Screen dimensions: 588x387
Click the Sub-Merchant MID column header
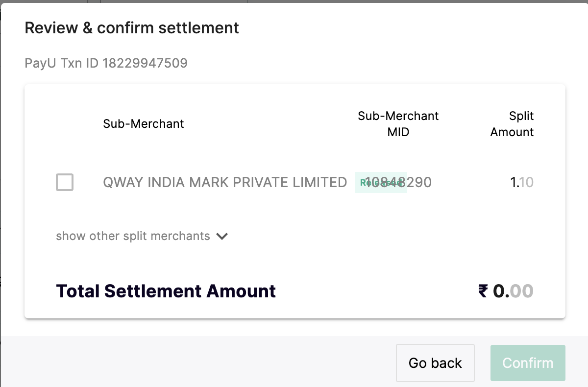pyautogui.click(x=398, y=124)
